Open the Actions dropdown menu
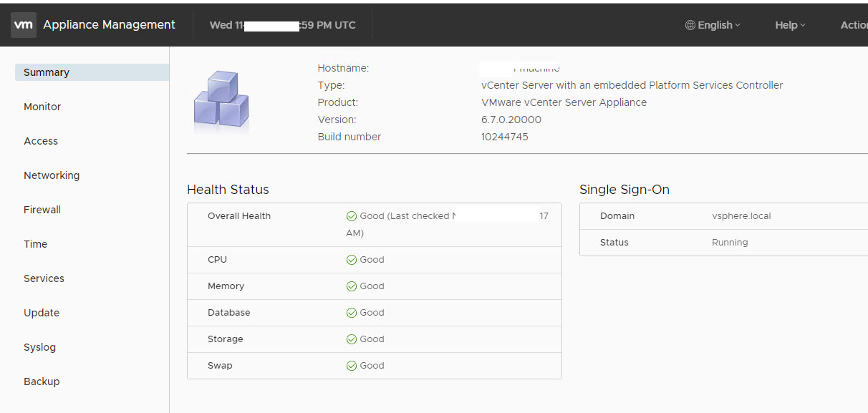This screenshot has height=413, width=868. (854, 25)
